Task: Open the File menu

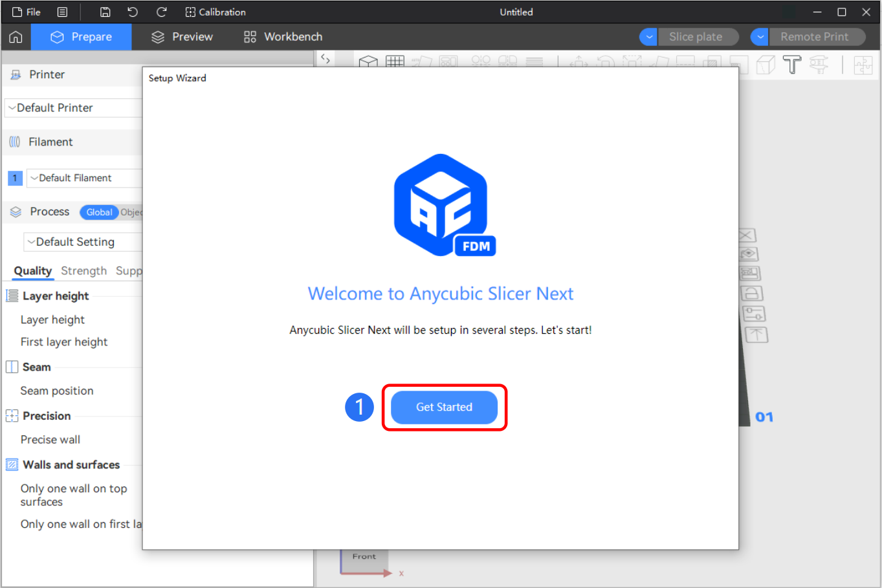Action: click(27, 12)
